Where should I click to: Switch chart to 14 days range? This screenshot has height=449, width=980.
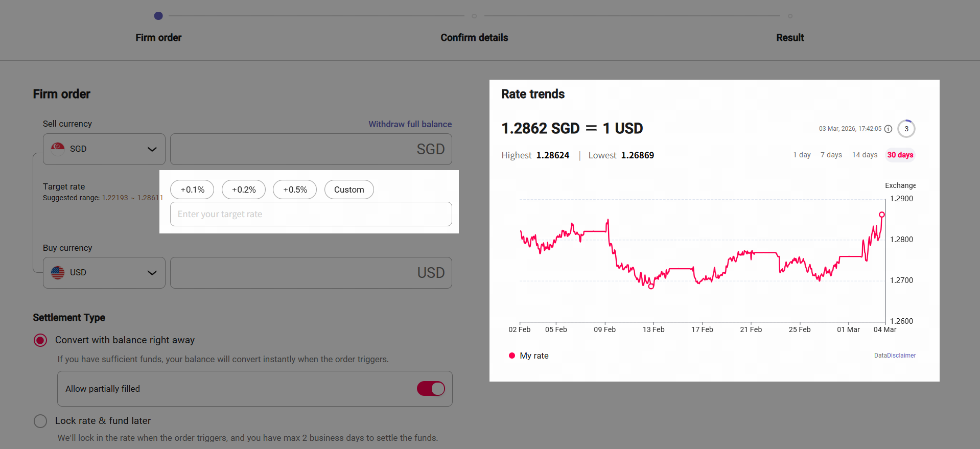point(864,155)
